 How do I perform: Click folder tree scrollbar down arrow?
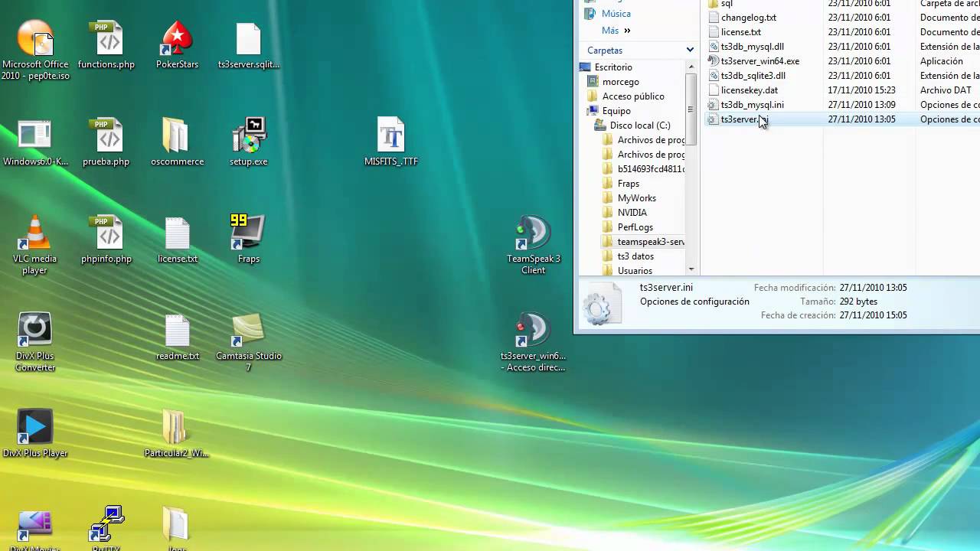(x=691, y=269)
